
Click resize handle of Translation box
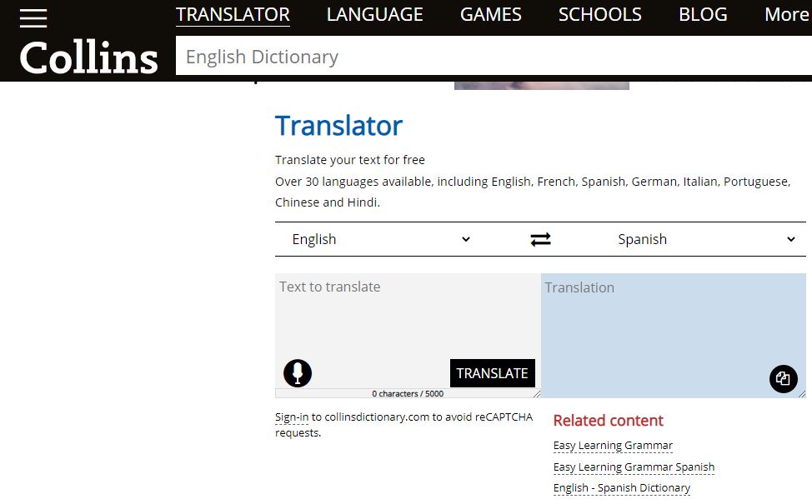coord(802,394)
